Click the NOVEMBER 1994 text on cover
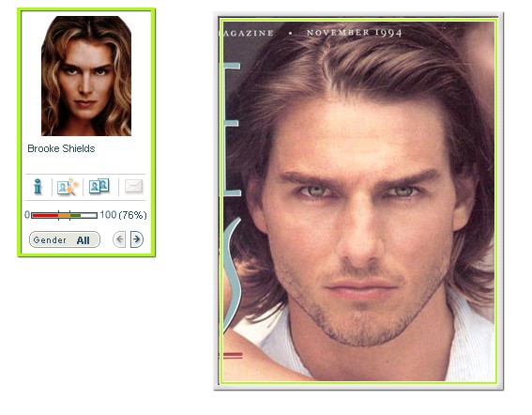This screenshot has height=415, width=532. pos(355,33)
